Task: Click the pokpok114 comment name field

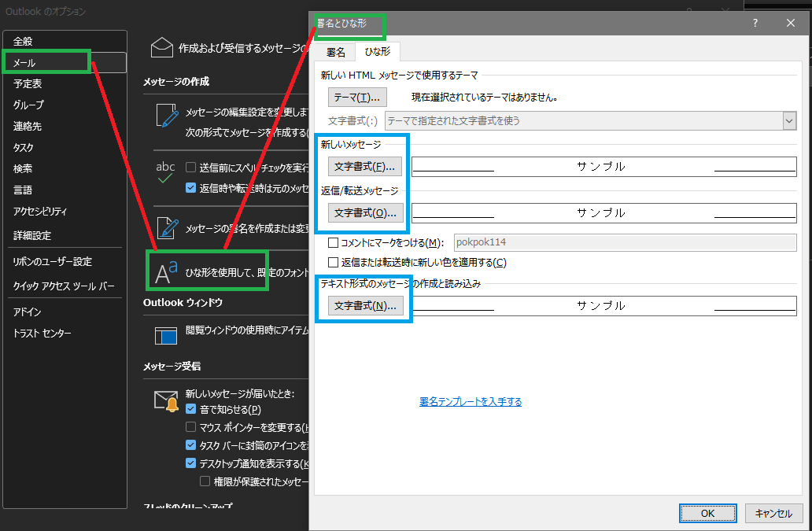Action: pyautogui.click(x=625, y=242)
